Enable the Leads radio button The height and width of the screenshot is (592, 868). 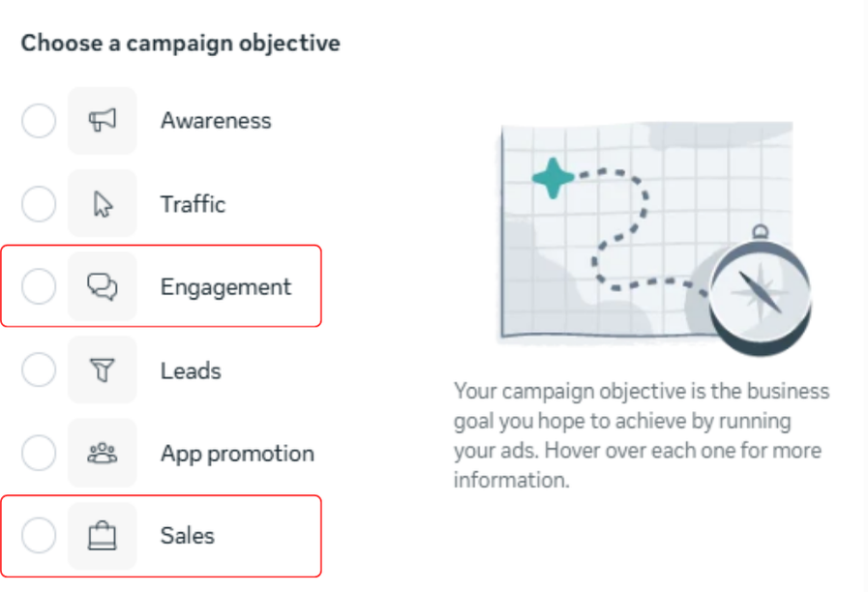[x=39, y=370]
